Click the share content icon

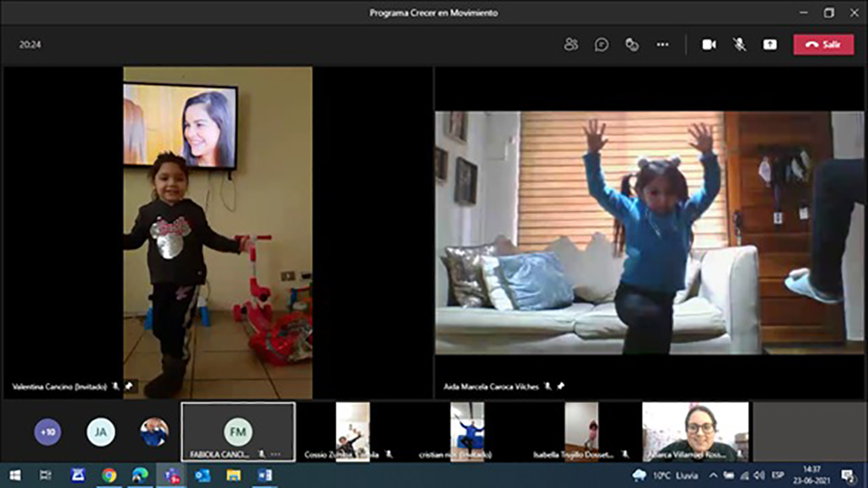point(770,44)
